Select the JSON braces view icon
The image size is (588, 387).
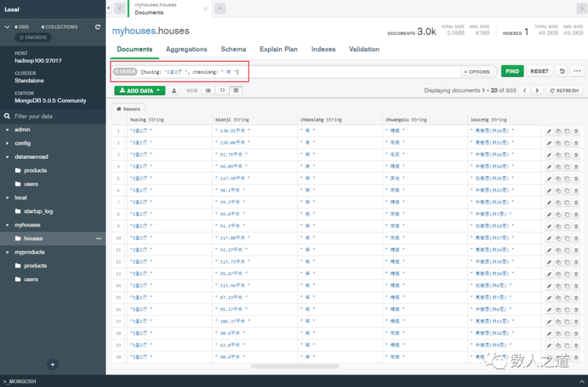(222, 90)
